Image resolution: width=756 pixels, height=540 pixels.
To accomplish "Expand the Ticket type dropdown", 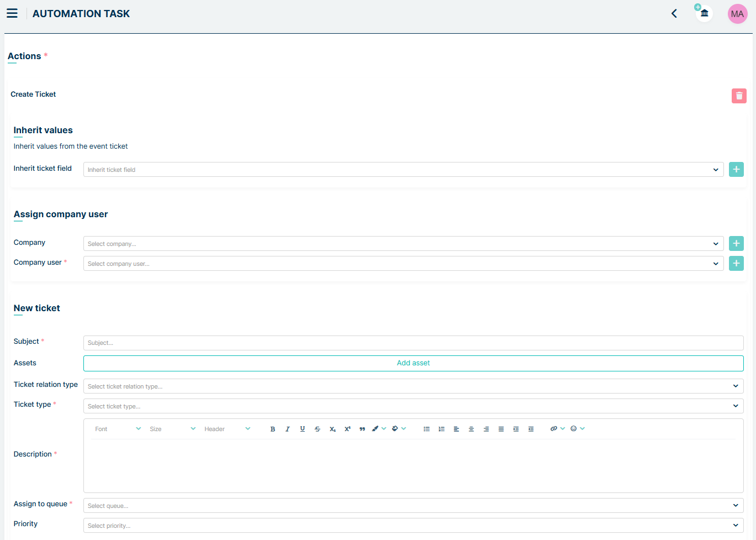I will (413, 406).
